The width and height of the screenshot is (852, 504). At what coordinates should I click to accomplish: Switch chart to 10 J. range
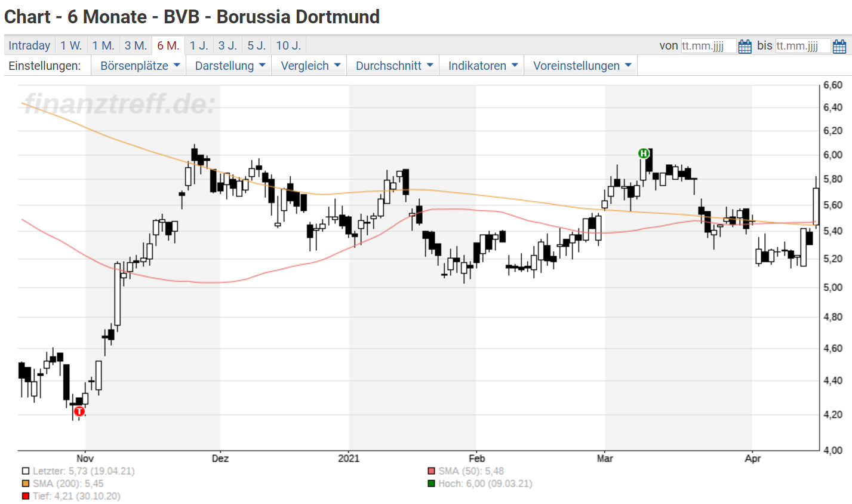tap(288, 45)
